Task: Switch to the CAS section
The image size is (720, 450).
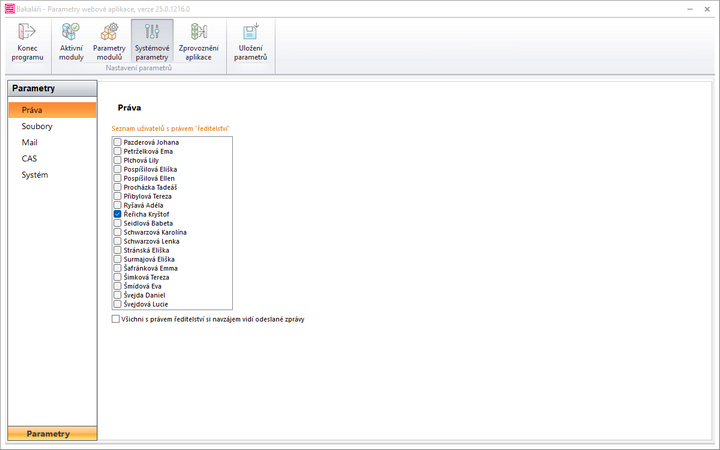Action: tap(29, 159)
